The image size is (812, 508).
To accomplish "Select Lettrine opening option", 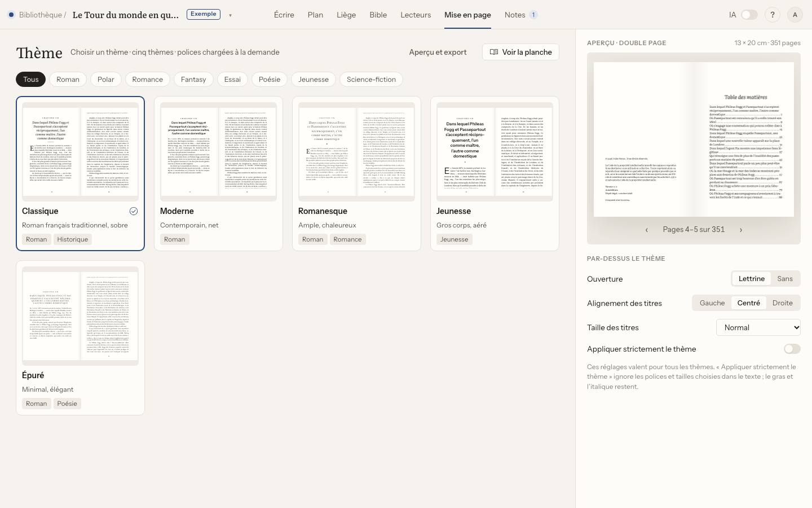I will pos(752,279).
